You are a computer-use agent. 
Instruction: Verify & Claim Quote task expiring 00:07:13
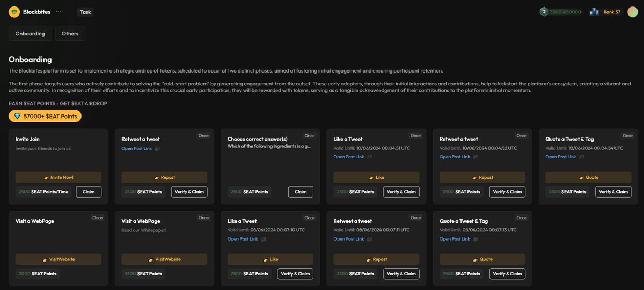point(507,274)
